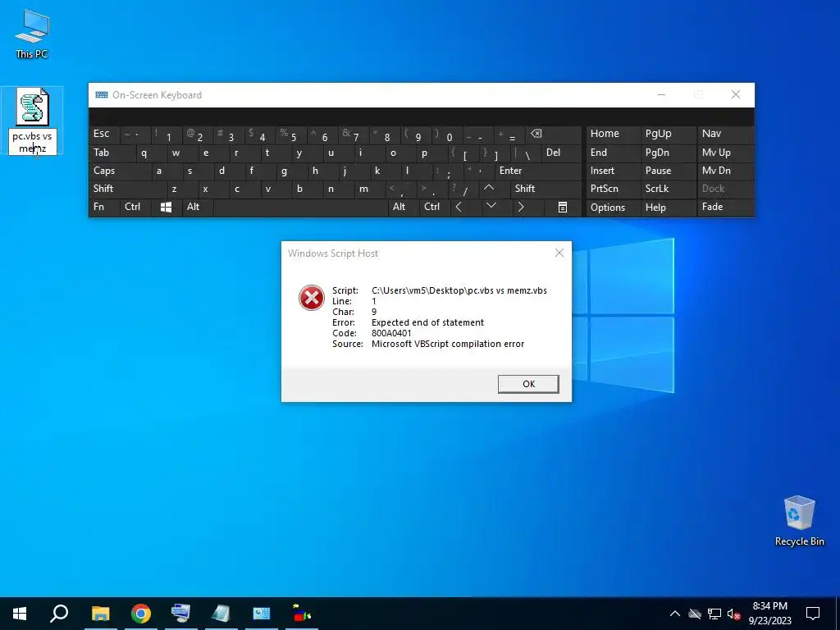
Task: Click the Windows logo key on keyboard
Action: click(x=166, y=207)
